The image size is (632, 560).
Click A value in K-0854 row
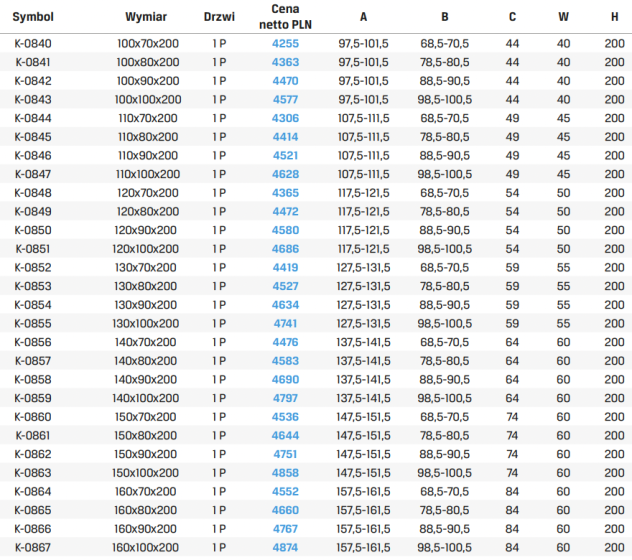coord(363,305)
